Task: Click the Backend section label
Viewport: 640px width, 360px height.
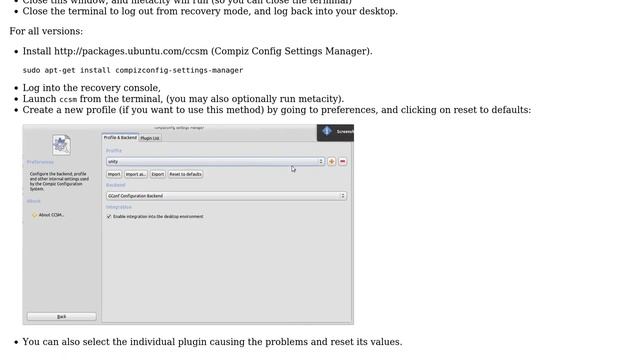Action: pos(116,185)
